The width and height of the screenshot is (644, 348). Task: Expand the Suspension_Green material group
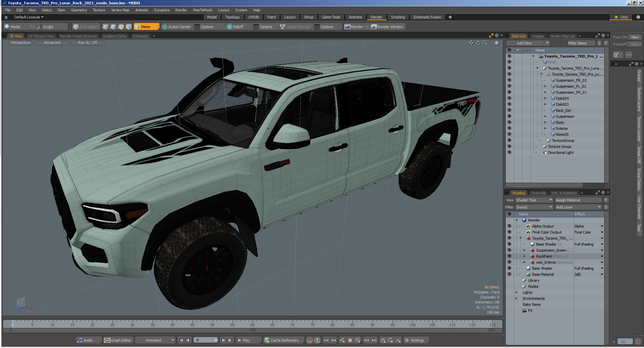click(525, 250)
